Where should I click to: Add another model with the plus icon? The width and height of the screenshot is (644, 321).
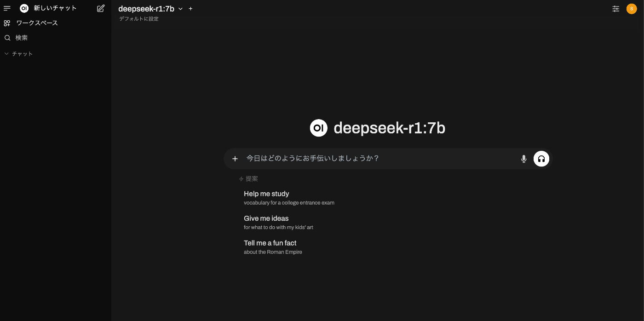click(190, 9)
